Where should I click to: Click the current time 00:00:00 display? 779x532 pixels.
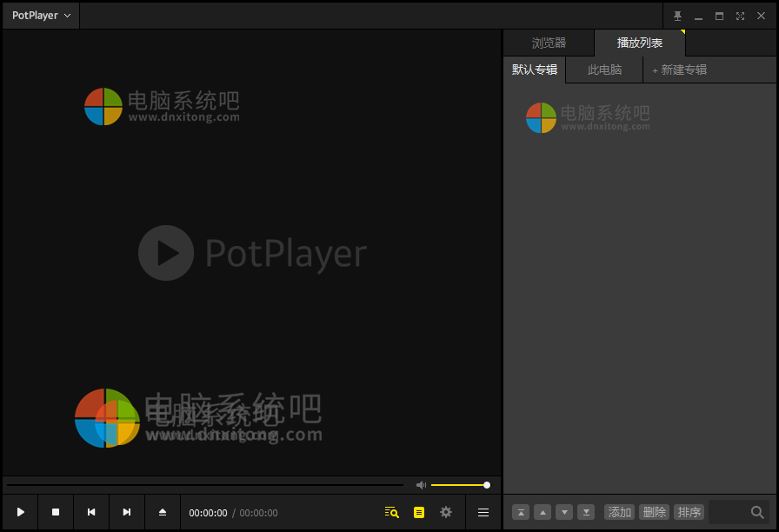click(208, 513)
